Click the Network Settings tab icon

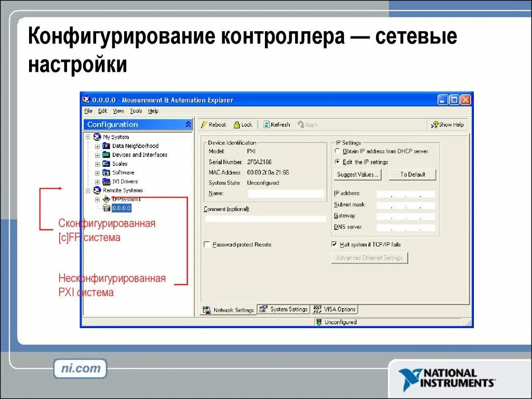(x=206, y=310)
